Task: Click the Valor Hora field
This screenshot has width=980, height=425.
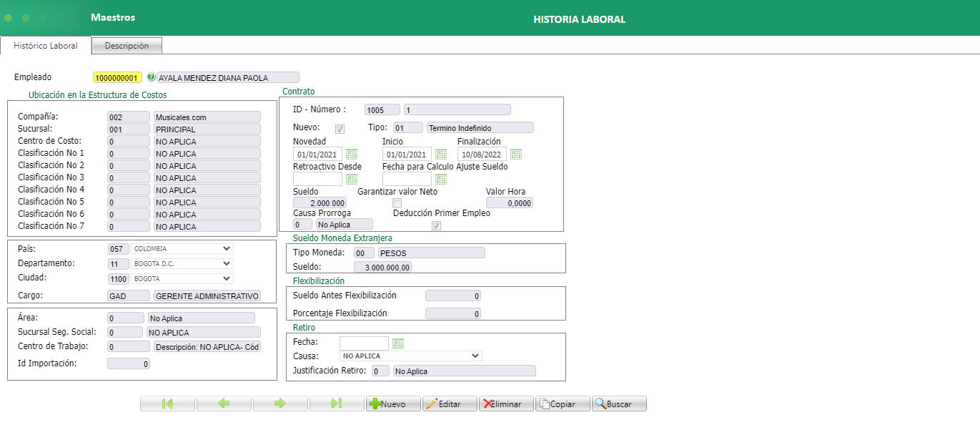Action: point(510,203)
